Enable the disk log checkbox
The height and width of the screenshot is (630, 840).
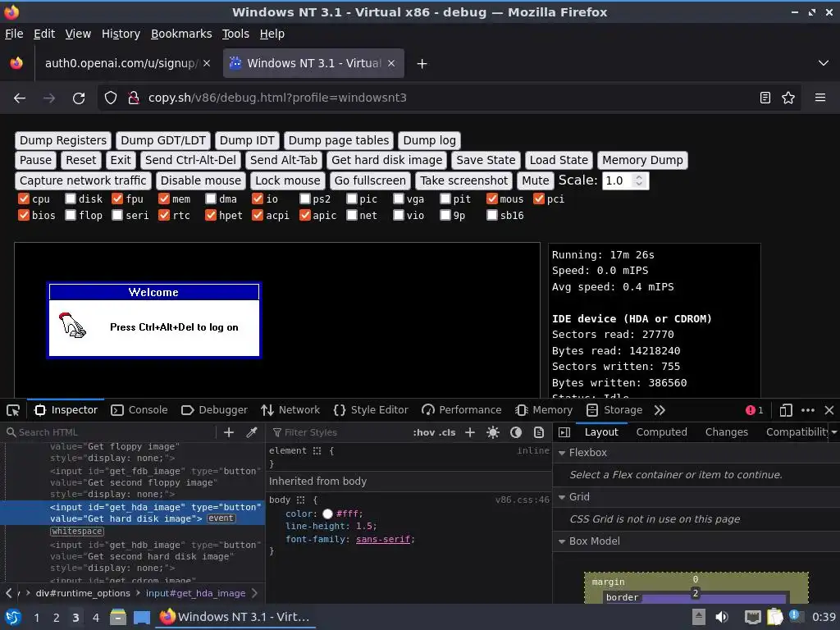coord(71,199)
